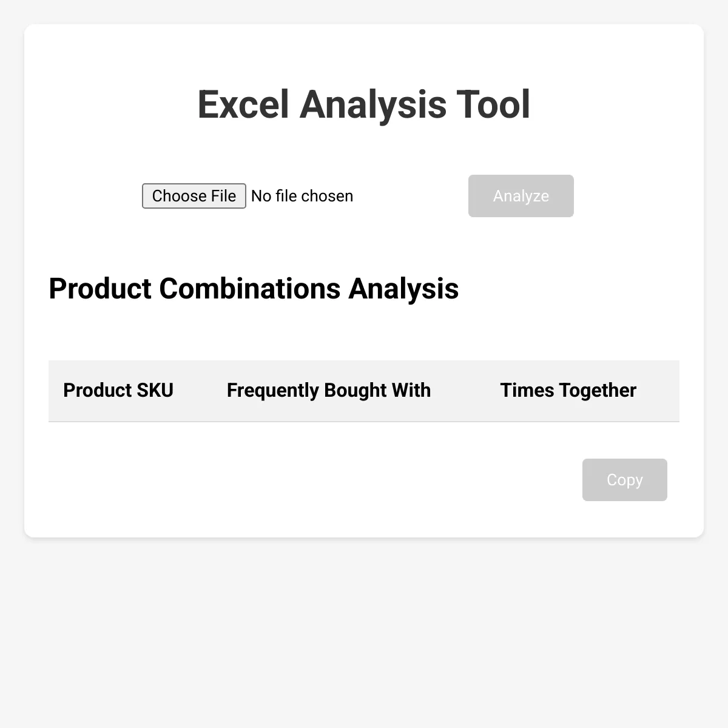Viewport: 728px width, 728px height.
Task: Click the word "SKU" in the table header
Action: click(155, 390)
